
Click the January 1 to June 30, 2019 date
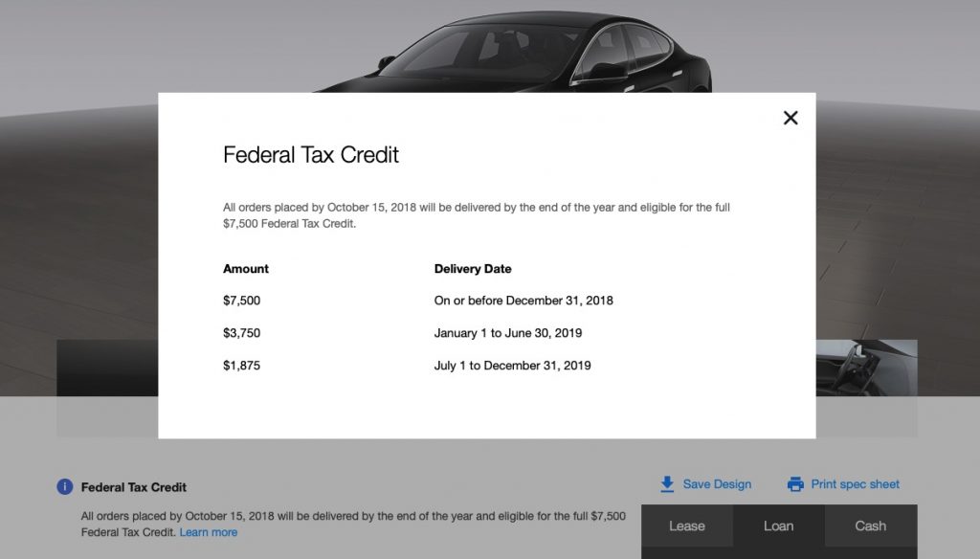coord(508,333)
